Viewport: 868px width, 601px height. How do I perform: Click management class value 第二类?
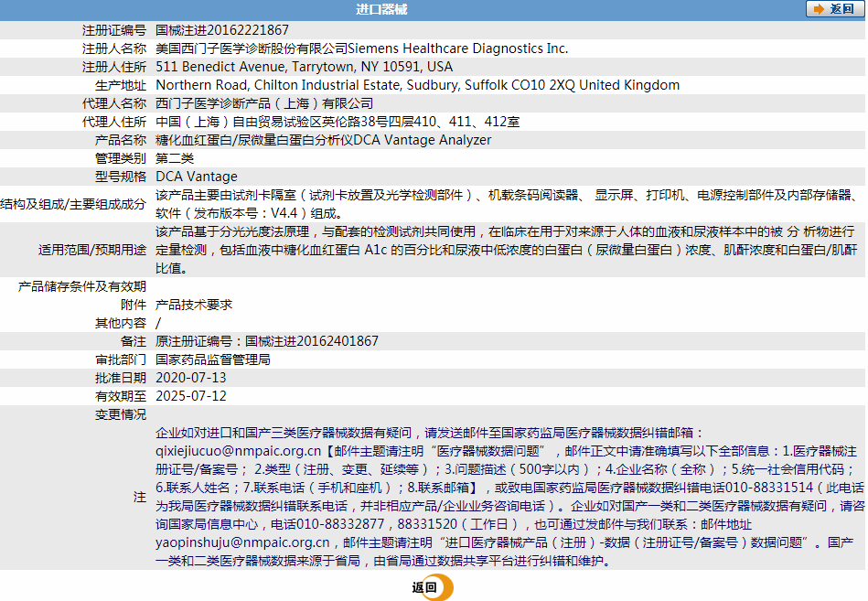click(x=175, y=158)
